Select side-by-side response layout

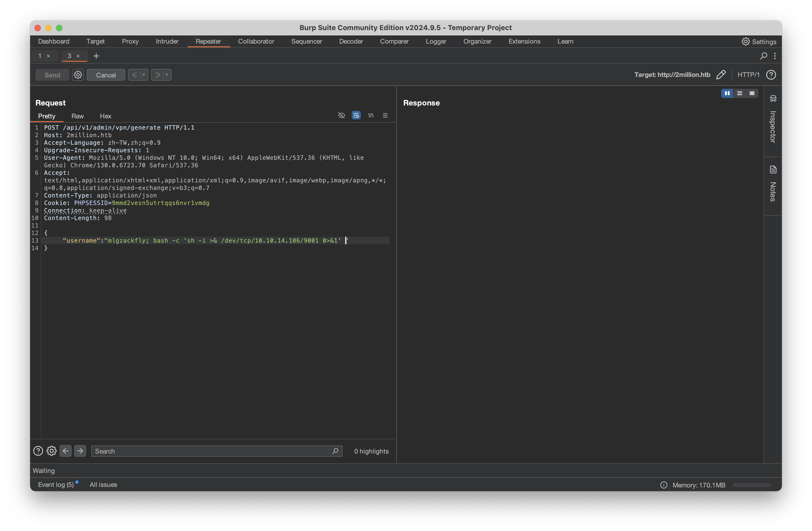727,93
